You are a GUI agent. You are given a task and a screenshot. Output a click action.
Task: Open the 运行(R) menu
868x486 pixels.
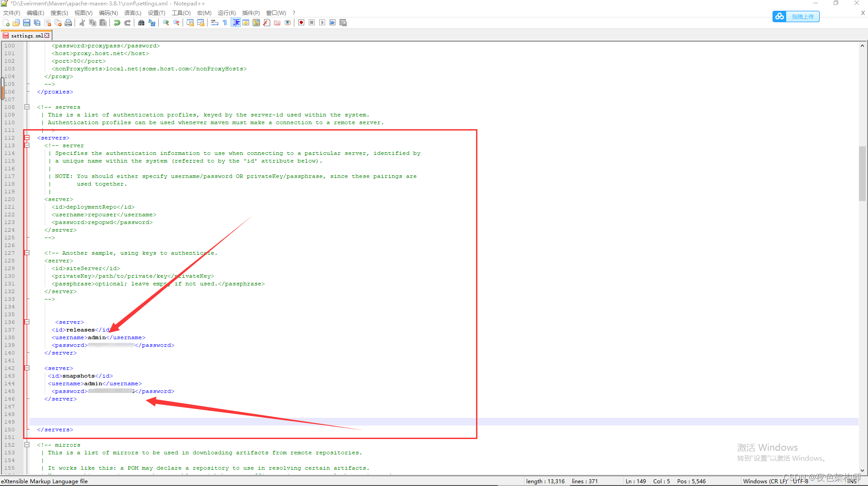pyautogui.click(x=227, y=13)
